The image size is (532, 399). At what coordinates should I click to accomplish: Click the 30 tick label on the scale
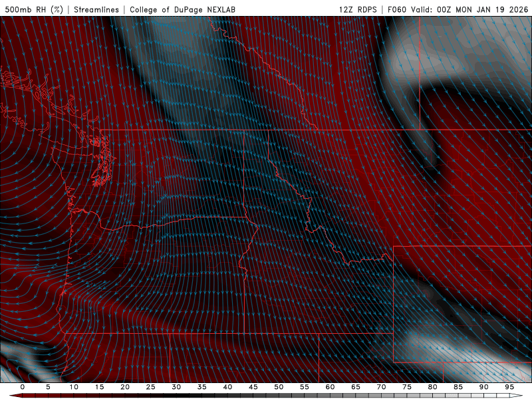(x=176, y=387)
